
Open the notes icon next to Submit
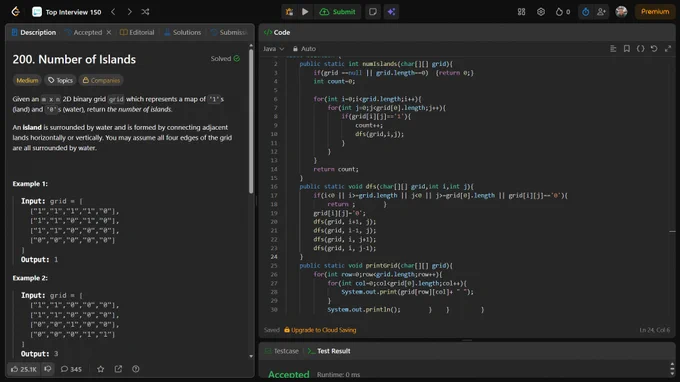(x=373, y=12)
